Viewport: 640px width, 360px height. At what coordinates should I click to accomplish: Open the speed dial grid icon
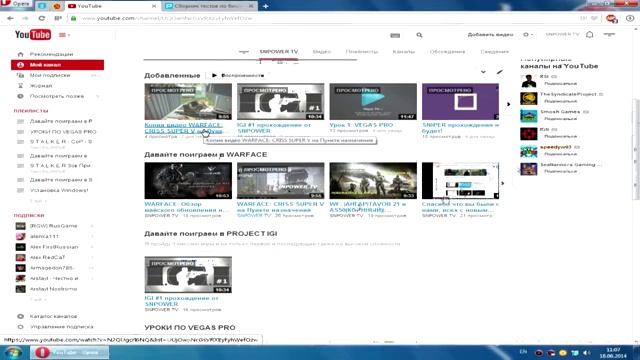[58, 18]
